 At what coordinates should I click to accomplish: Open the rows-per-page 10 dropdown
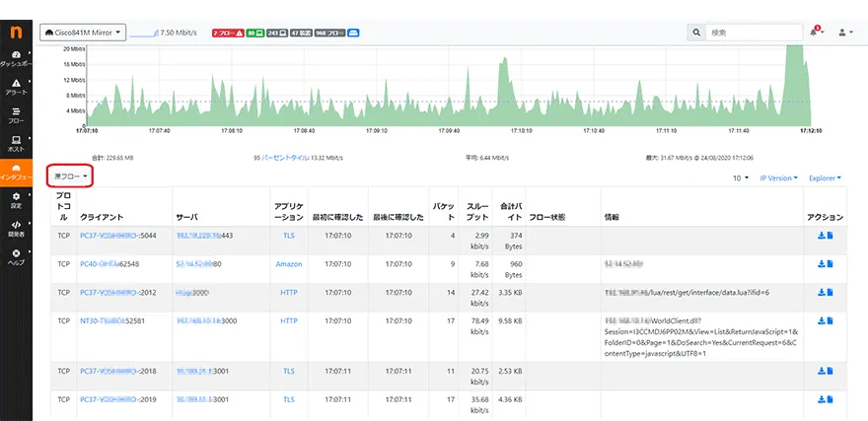740,178
